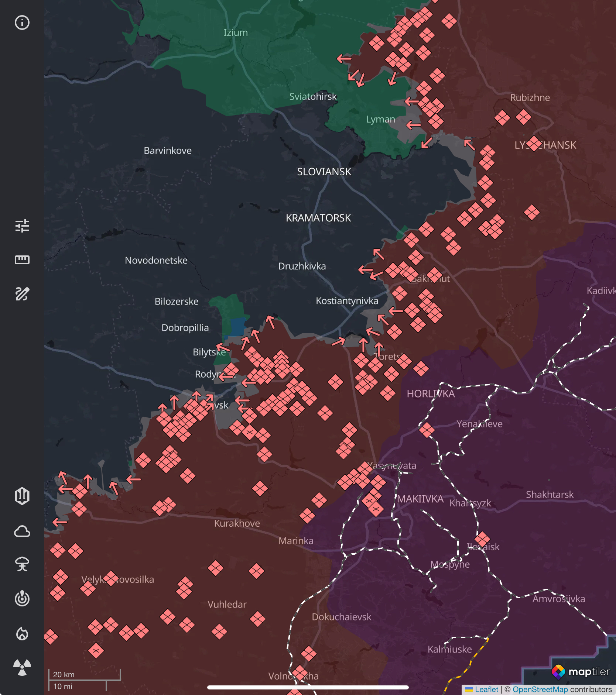The width and height of the screenshot is (616, 695).
Task: Toggle the folded map layer icon
Action: pos(22,496)
